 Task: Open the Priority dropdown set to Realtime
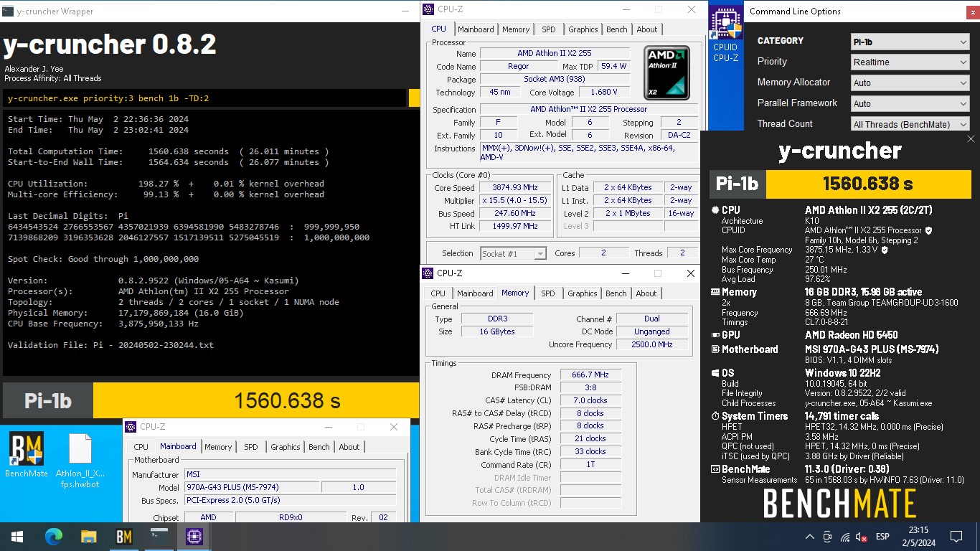[910, 62]
